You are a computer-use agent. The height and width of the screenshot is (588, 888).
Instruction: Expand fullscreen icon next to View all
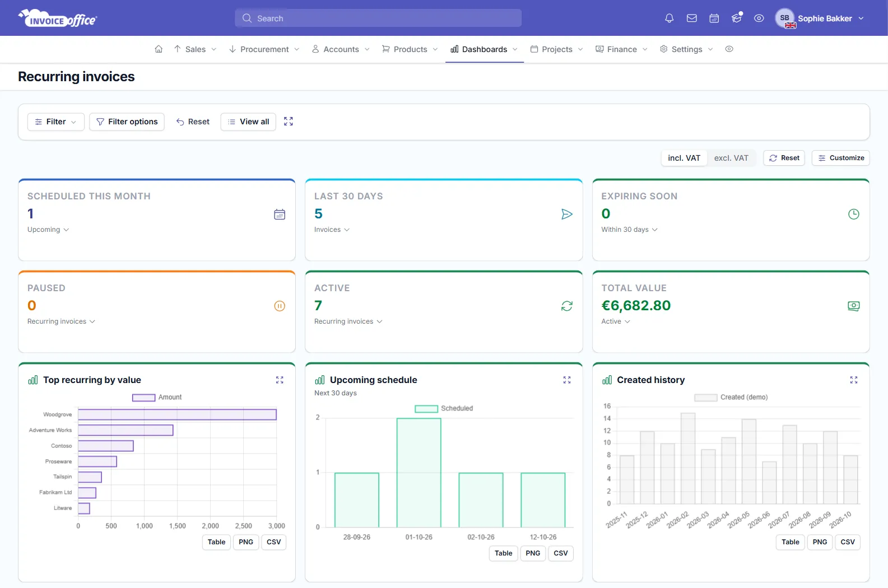[x=289, y=122]
